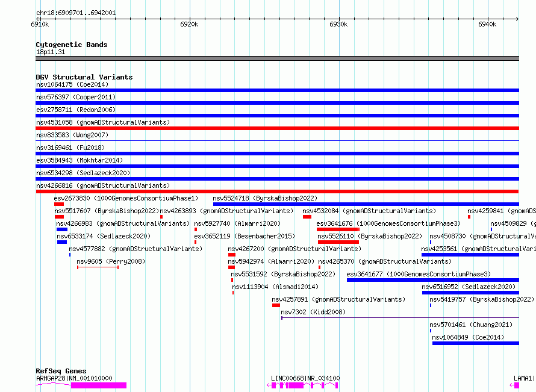Click the thin purple line under nsv7302

[x=400, y=318]
